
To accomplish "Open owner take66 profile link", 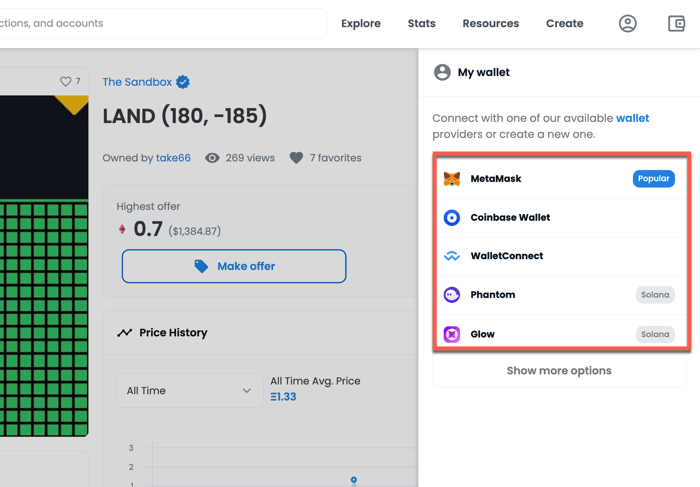I will 173,158.
